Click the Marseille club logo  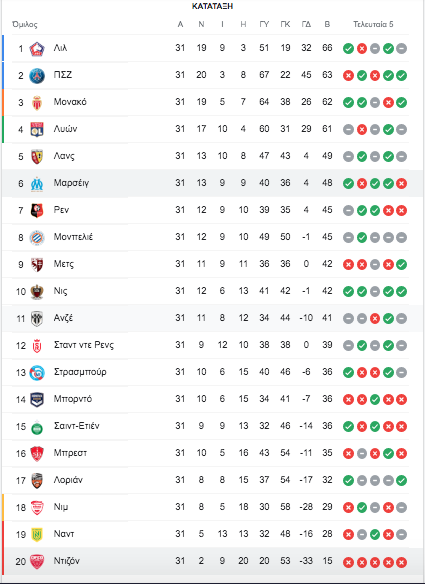(37, 184)
